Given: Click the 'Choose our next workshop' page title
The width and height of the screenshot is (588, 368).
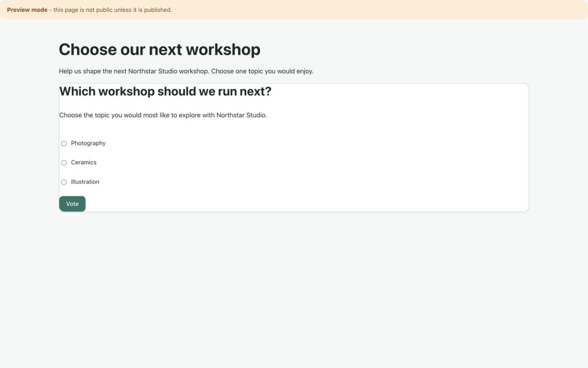Looking at the screenshot, I should pos(159,49).
